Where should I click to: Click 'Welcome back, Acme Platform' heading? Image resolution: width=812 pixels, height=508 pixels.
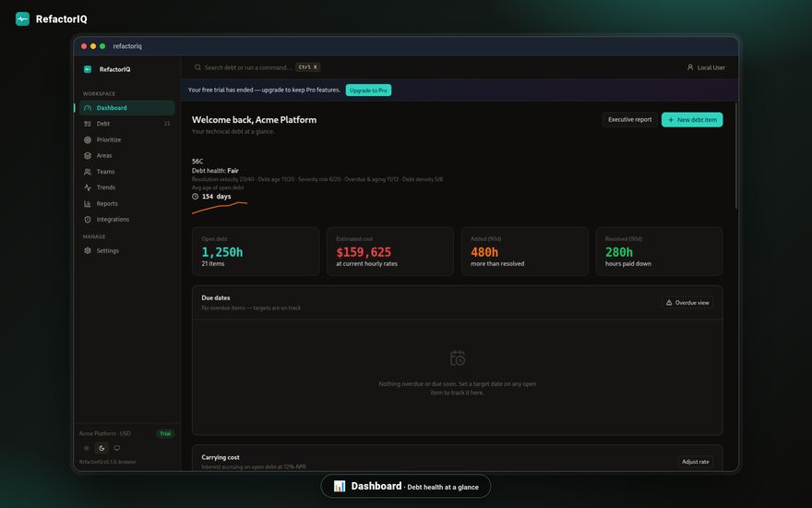tap(254, 120)
